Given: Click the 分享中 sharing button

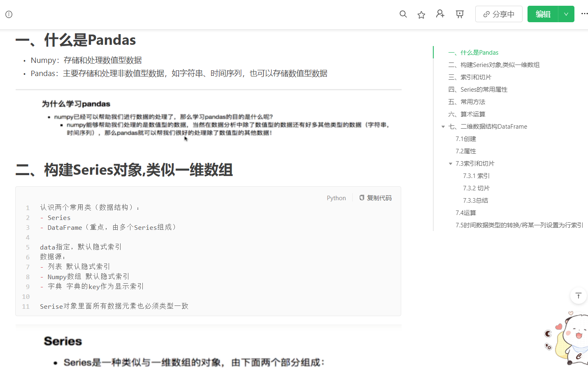Looking at the screenshot, I should pyautogui.click(x=499, y=14).
